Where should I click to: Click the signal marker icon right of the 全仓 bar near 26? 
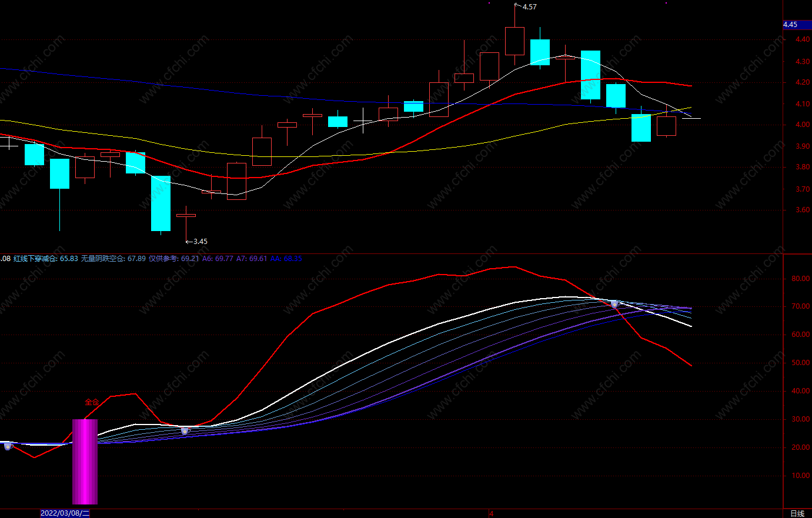pyautogui.click(x=185, y=431)
